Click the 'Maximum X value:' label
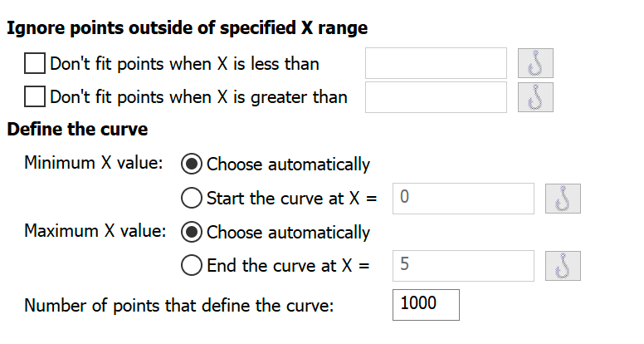Viewport: 644px width, 344px height. click(x=95, y=232)
